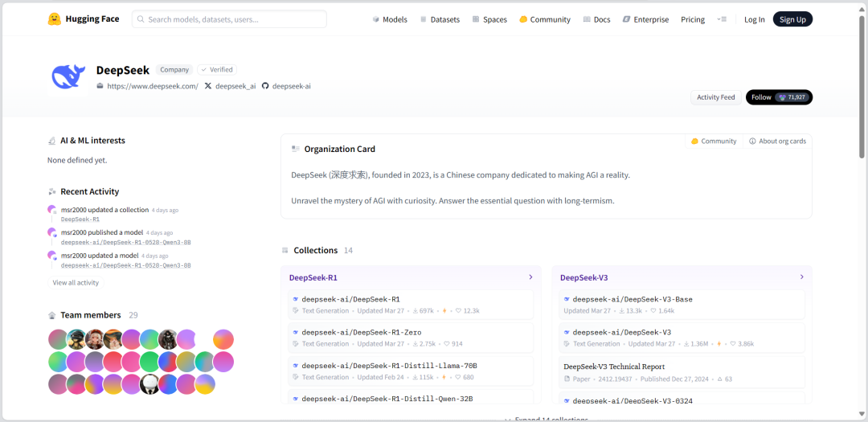Viewport: 868px width, 422px height.
Task: Click the Collections section icon
Action: pyautogui.click(x=285, y=250)
